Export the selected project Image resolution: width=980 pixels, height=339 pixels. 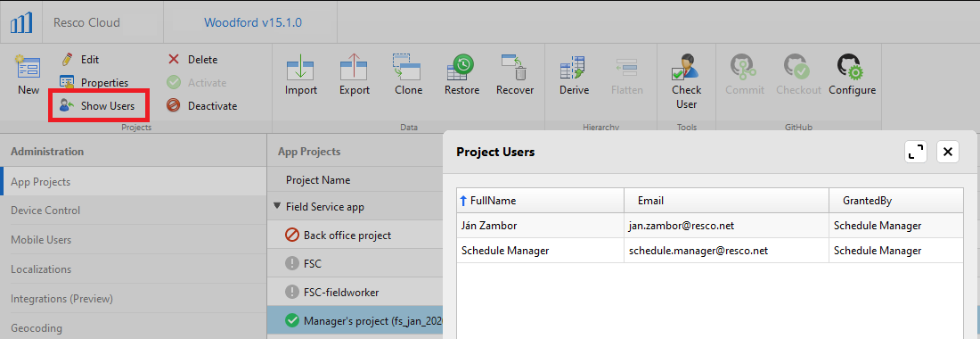(x=355, y=75)
